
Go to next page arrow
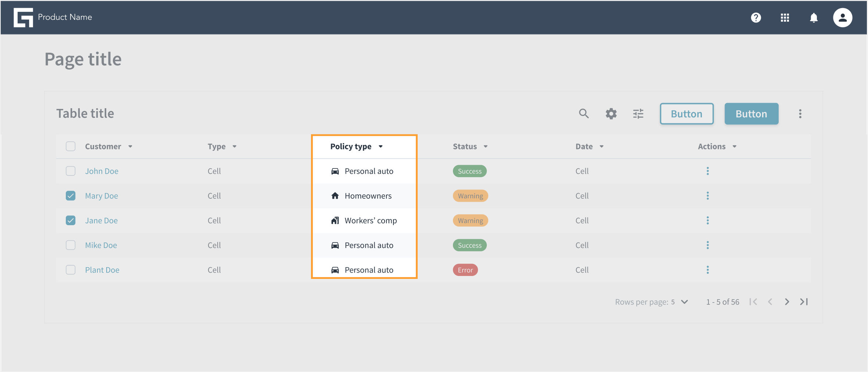coord(787,302)
